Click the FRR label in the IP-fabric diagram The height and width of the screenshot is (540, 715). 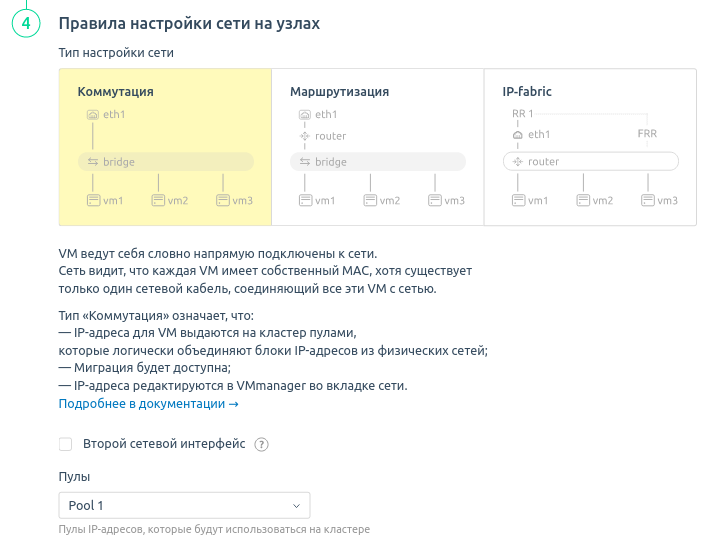(x=647, y=134)
